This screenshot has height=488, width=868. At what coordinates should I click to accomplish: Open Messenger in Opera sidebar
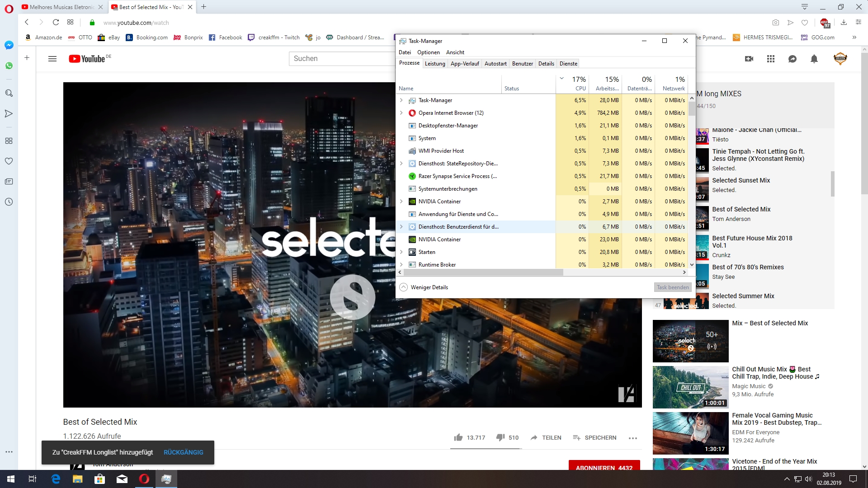(x=9, y=45)
